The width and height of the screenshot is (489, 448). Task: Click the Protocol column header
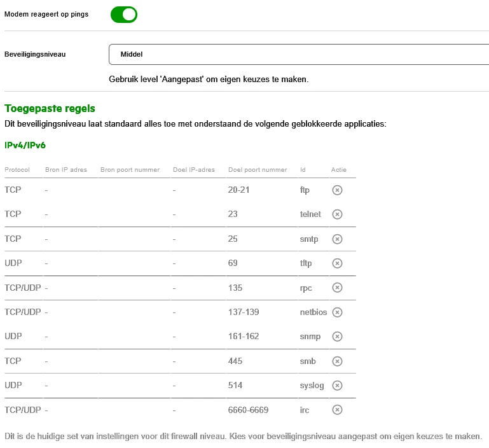[x=17, y=170]
